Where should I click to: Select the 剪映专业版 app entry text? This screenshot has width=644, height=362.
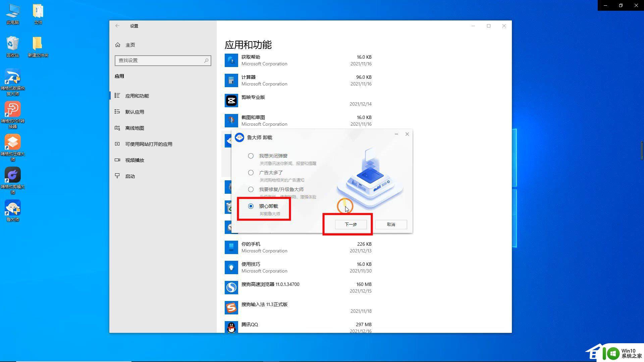(x=253, y=97)
